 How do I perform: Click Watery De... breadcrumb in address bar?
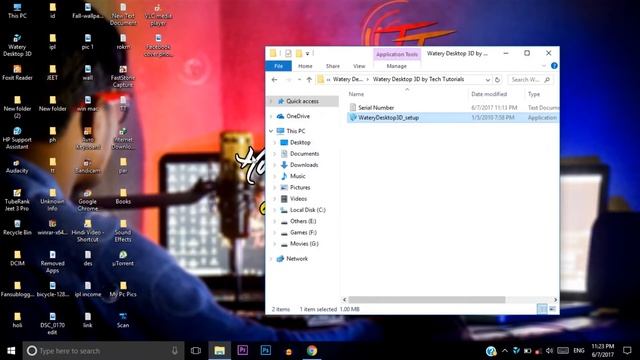coord(347,79)
